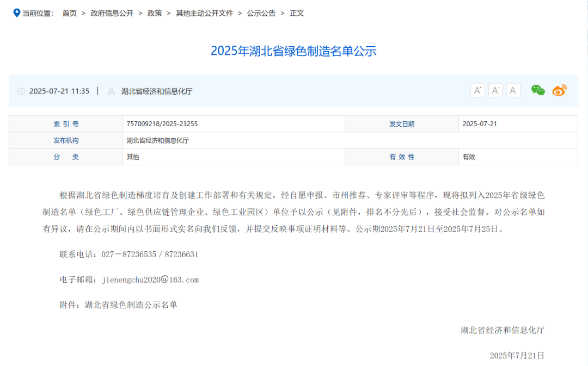Viewport: 588px width, 366px height.
Task: Open the 公示公告 breadcrumb link
Action: pyautogui.click(x=259, y=13)
